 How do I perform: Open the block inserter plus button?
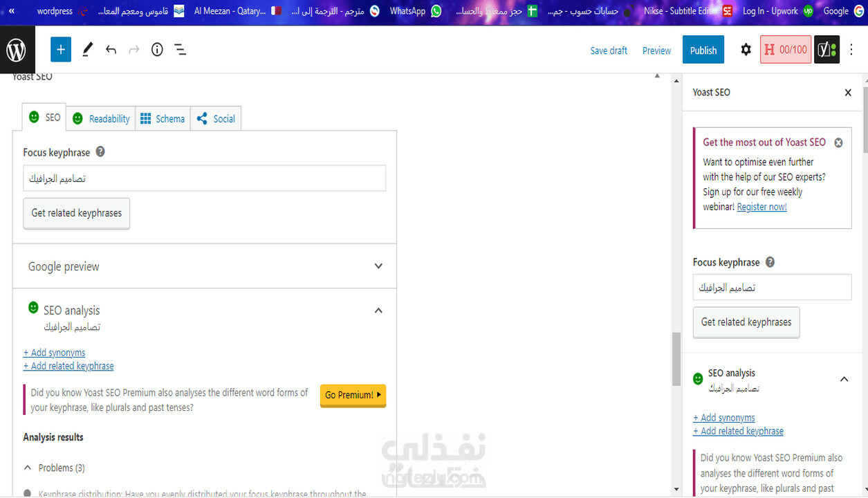pyautogui.click(x=61, y=50)
